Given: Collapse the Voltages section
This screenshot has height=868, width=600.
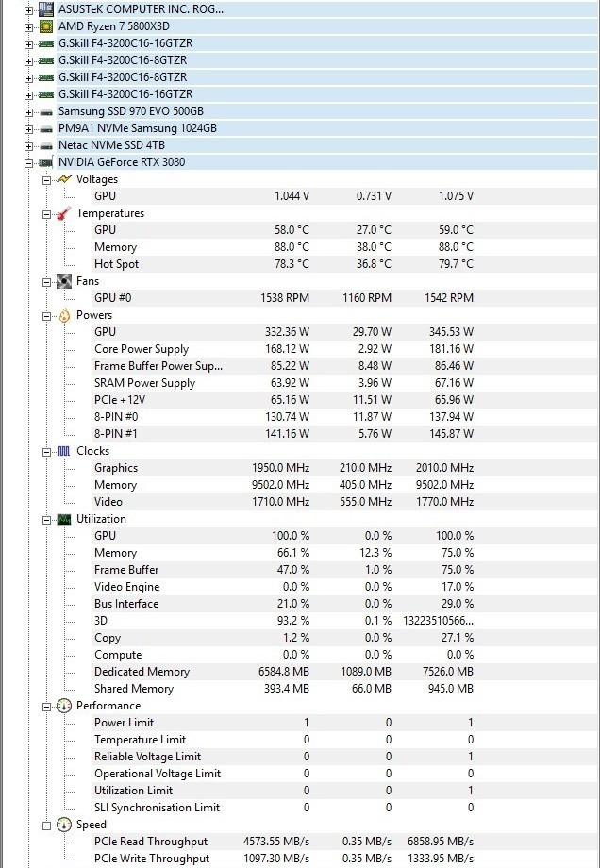Looking at the screenshot, I should coord(46,179).
